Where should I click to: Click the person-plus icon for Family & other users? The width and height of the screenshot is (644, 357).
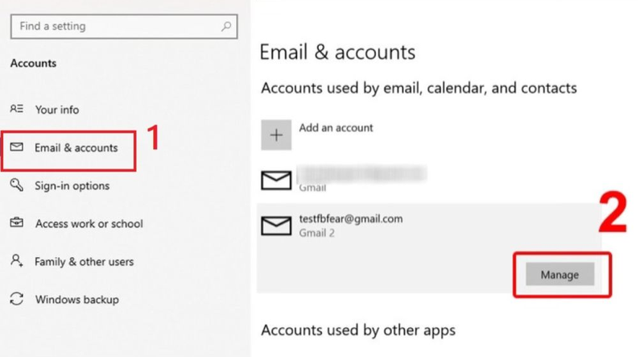16,260
